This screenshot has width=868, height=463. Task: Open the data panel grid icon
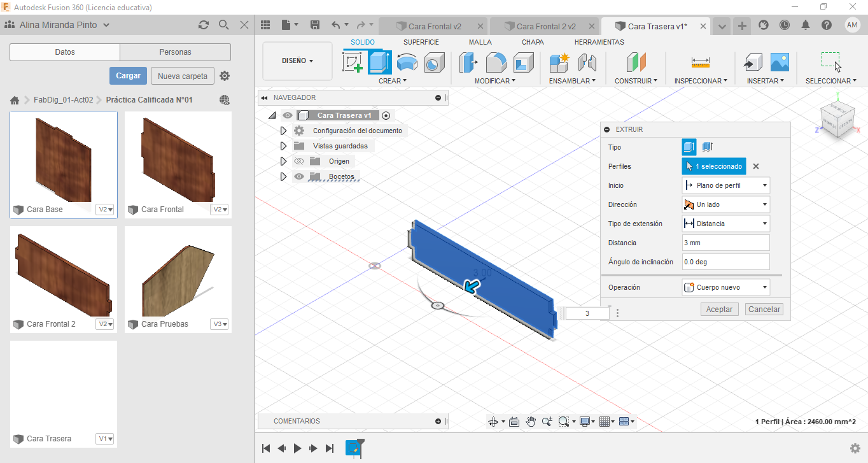pyautogui.click(x=266, y=25)
